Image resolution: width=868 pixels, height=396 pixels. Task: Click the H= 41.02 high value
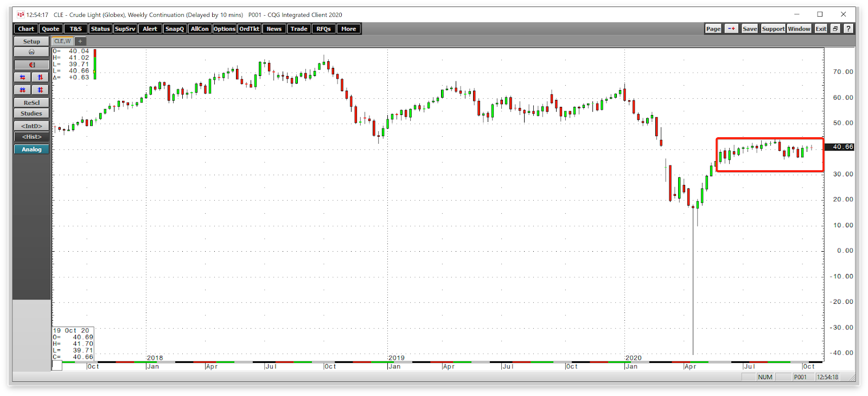coord(71,58)
